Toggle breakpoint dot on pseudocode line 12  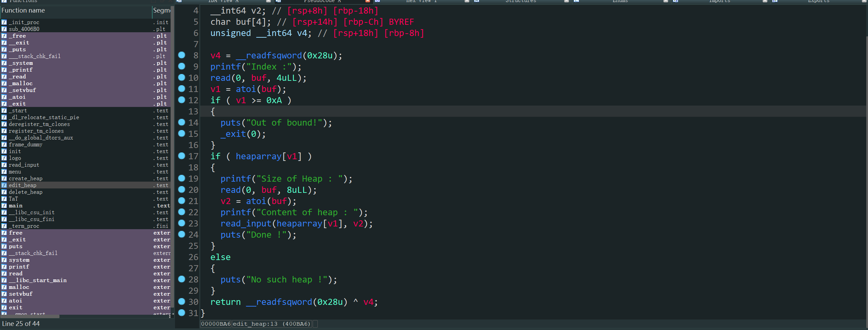click(182, 100)
